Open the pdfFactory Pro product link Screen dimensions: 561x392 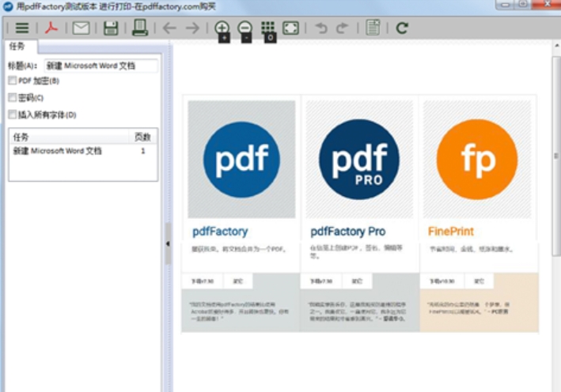[348, 232]
